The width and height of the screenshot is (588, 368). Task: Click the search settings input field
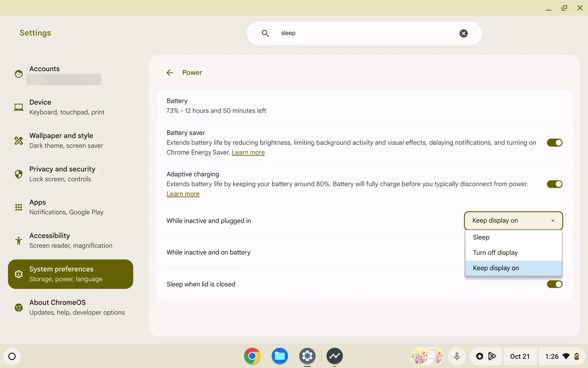click(365, 33)
